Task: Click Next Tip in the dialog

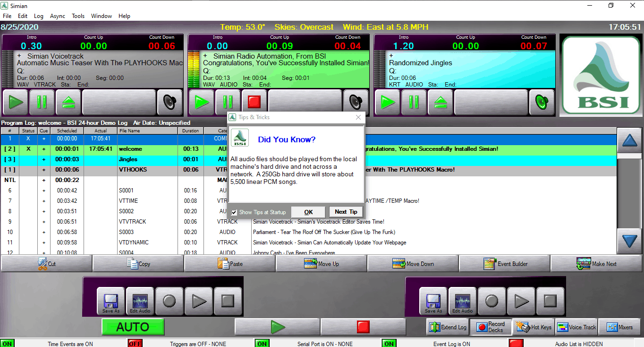Action: click(346, 212)
